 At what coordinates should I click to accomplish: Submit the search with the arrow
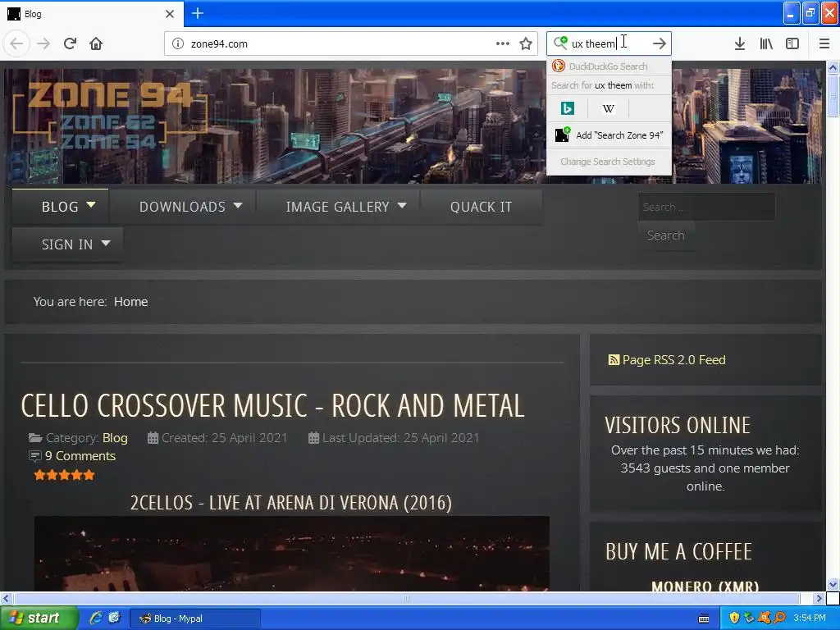pyautogui.click(x=659, y=43)
